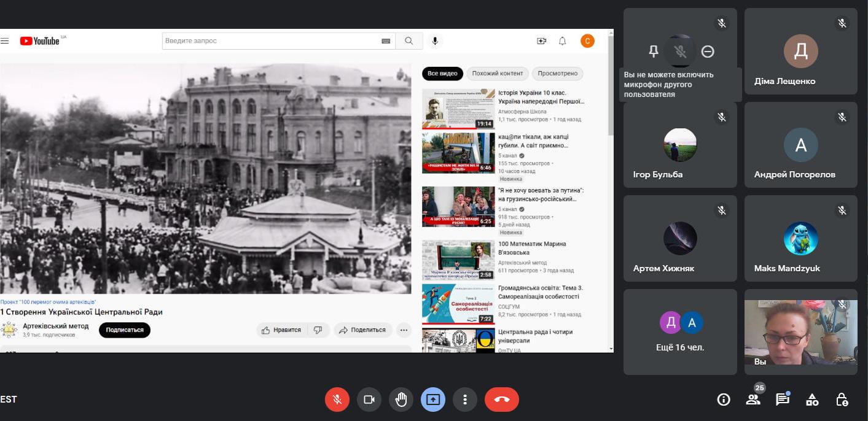Click the red end call button
This screenshot has height=421, width=868.
501,400
